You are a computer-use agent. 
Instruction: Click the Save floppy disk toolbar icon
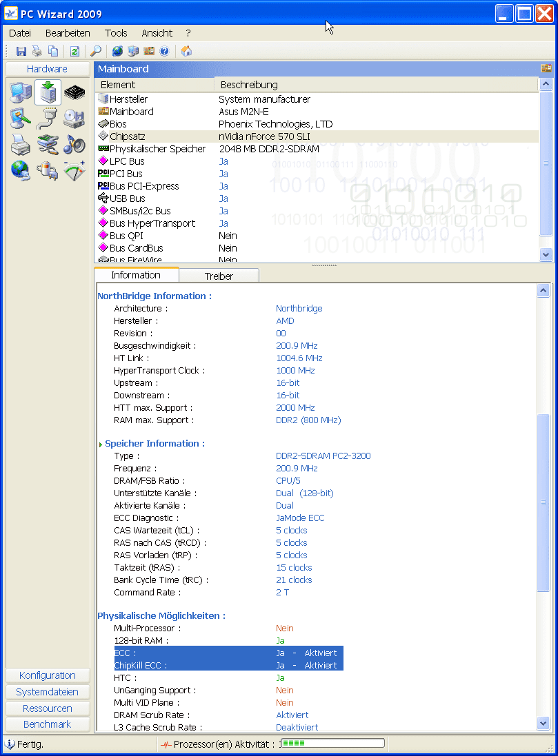[x=21, y=51]
